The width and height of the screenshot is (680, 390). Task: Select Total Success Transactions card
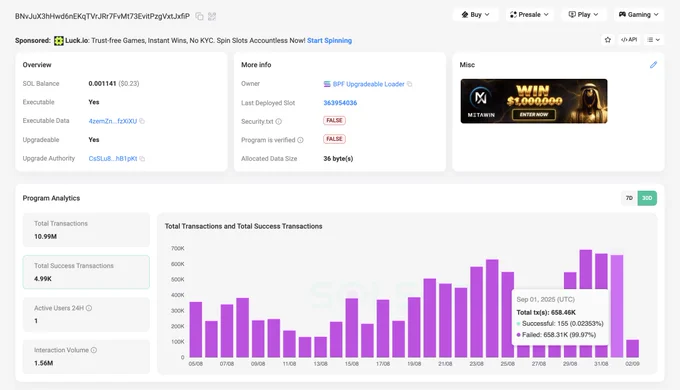coord(86,272)
